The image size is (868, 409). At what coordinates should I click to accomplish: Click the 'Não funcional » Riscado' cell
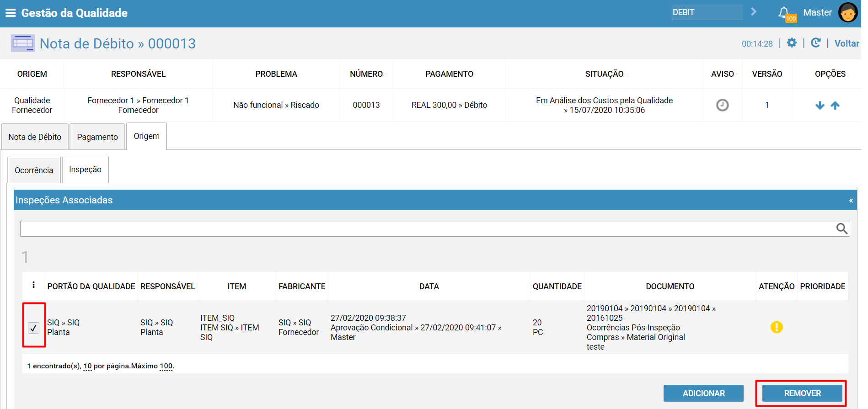pos(276,105)
